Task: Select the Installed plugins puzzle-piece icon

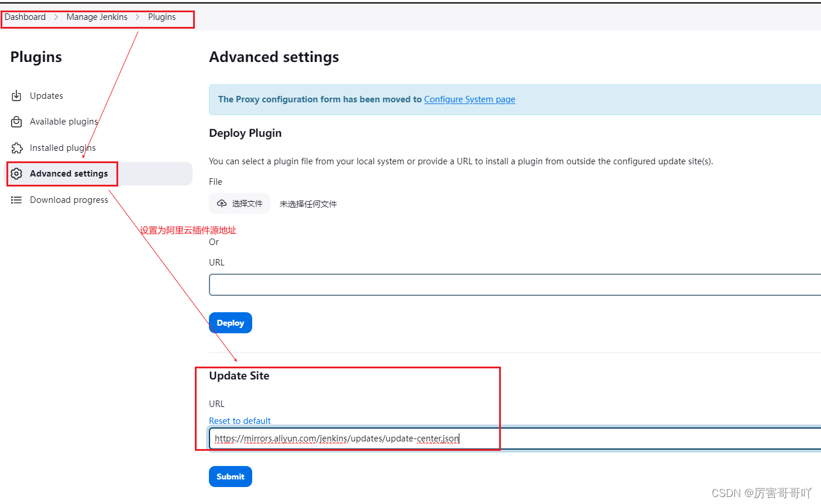Action: tap(16, 147)
